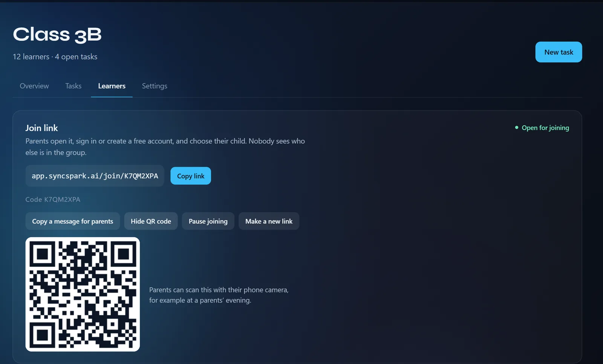This screenshot has height=364, width=603.
Task: Click the green Open for joining dot
Action: point(517,128)
